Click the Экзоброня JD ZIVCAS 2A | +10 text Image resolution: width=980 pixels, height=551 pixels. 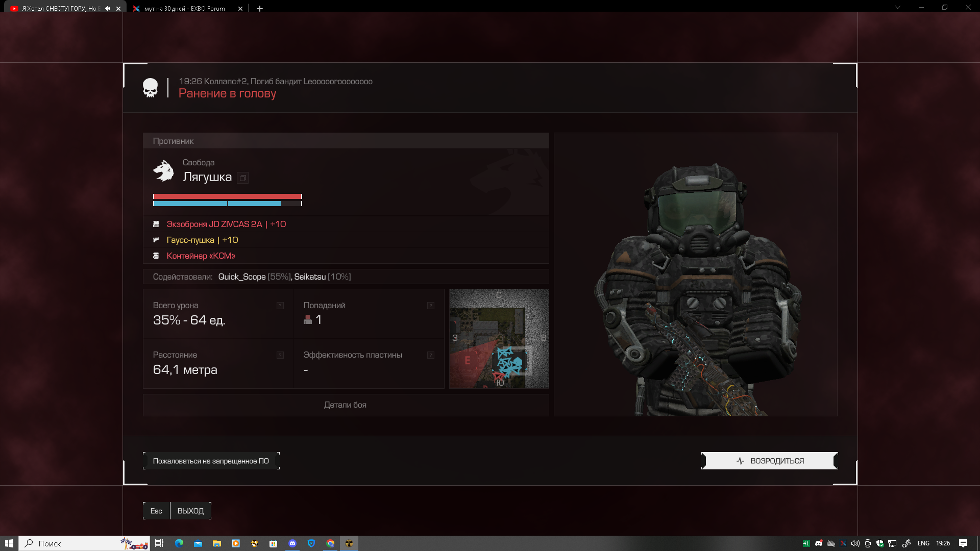tap(226, 224)
